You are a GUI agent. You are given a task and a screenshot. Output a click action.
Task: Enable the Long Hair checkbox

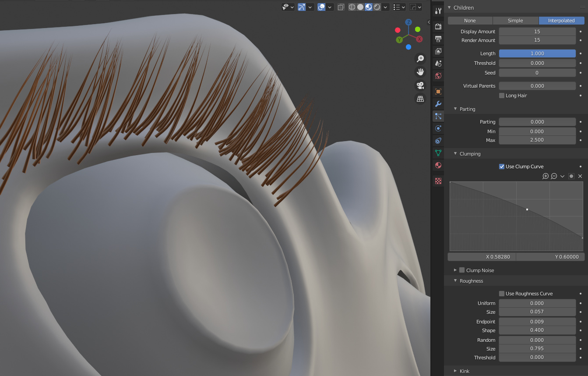(501, 96)
